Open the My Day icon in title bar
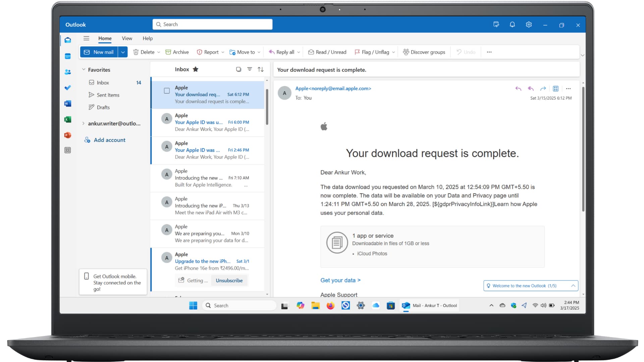This screenshot has width=644, height=362. (496, 24)
